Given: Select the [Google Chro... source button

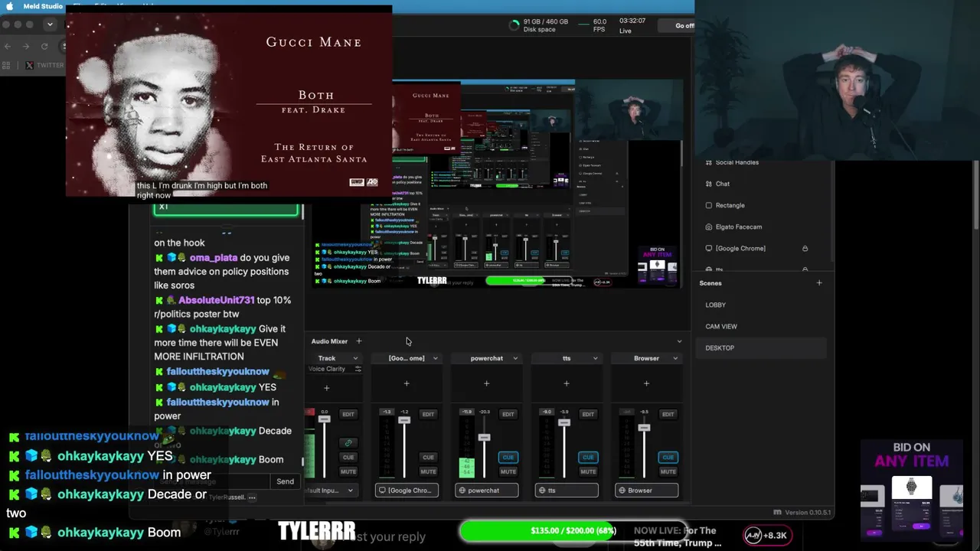Looking at the screenshot, I should tap(407, 491).
